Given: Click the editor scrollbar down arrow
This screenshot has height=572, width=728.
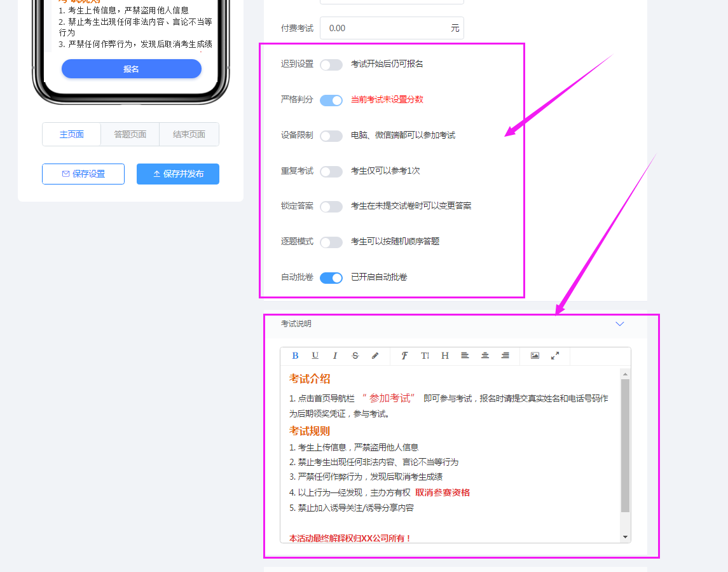Looking at the screenshot, I should (626, 537).
